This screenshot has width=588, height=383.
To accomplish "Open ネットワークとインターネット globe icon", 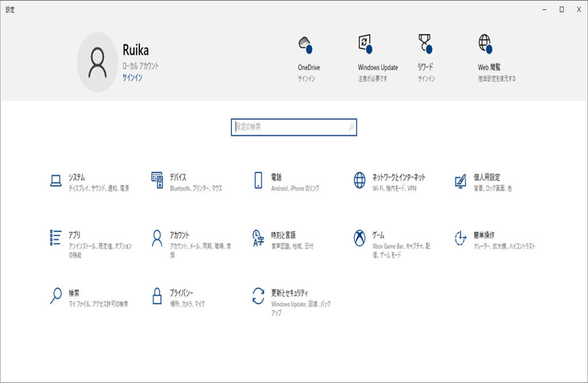I will 359,181.
